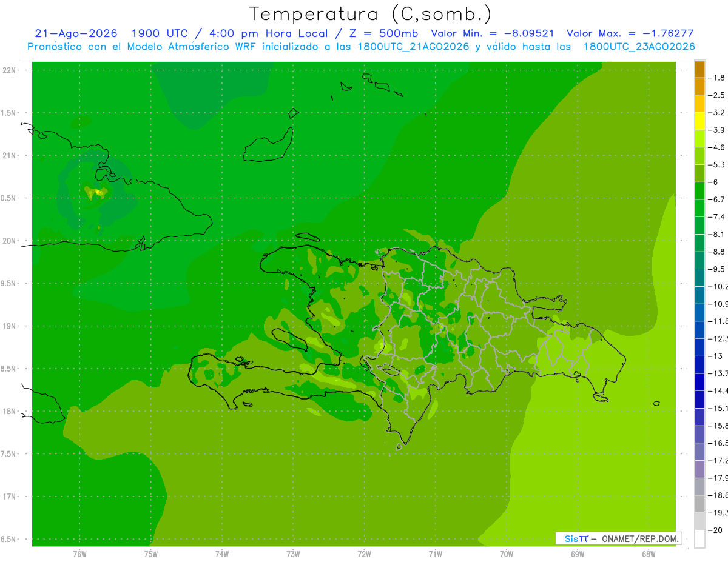Click the '1800UTC_23AGO2026' valid-until timestamp
Viewport: 728px width, 562px height.
coord(639,47)
